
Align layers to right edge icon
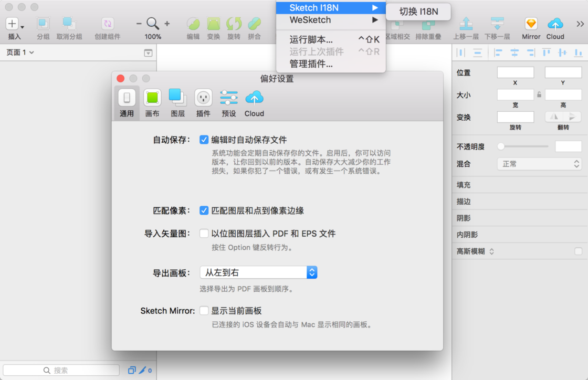pyautogui.click(x=531, y=53)
